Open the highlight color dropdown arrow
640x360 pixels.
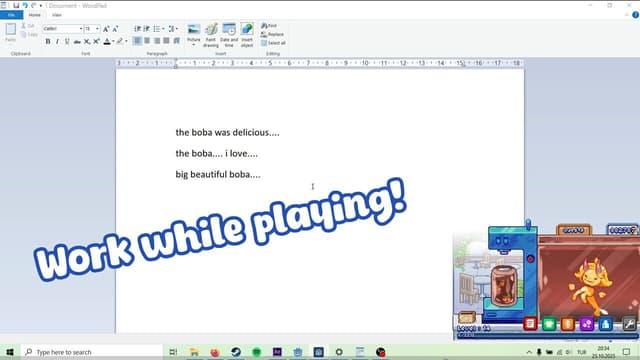pyautogui.click(x=126, y=41)
